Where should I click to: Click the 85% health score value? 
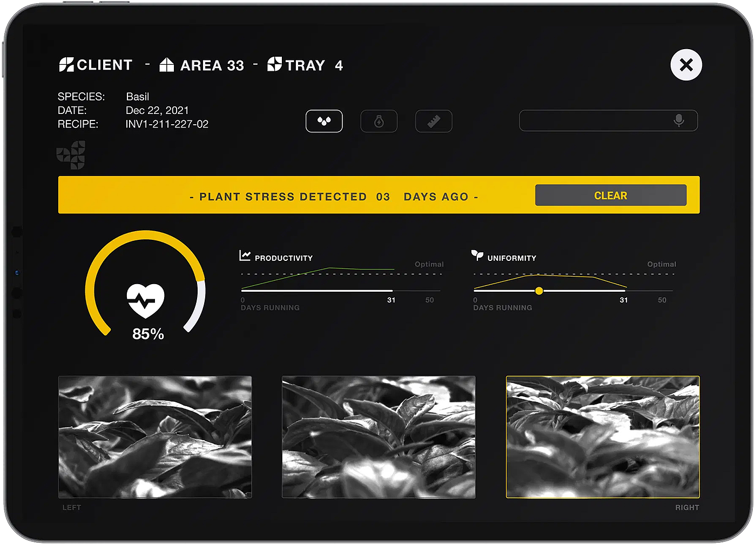click(x=148, y=334)
